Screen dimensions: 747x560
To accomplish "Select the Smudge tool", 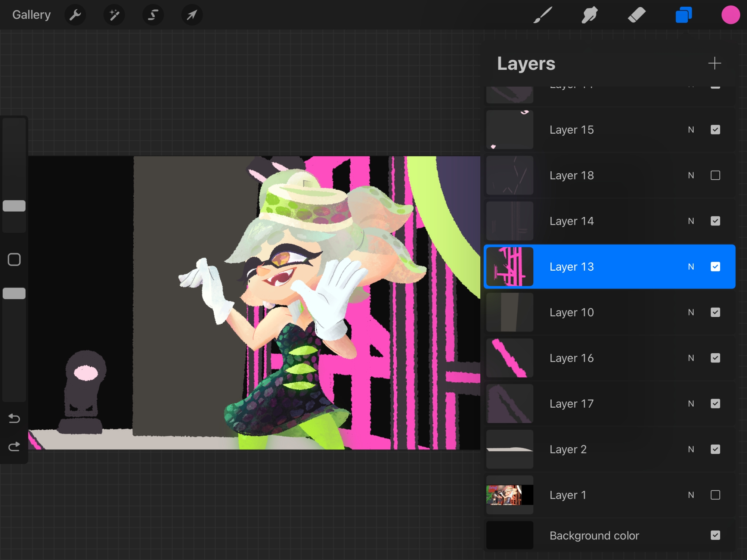I will click(589, 15).
